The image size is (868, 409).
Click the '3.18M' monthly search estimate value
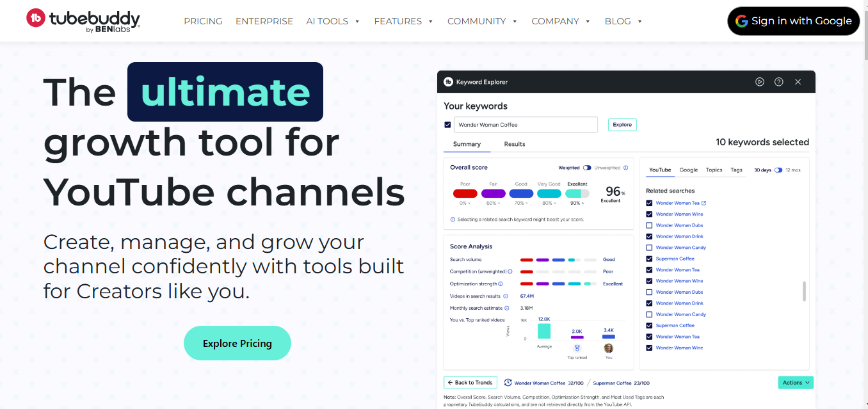click(x=527, y=309)
